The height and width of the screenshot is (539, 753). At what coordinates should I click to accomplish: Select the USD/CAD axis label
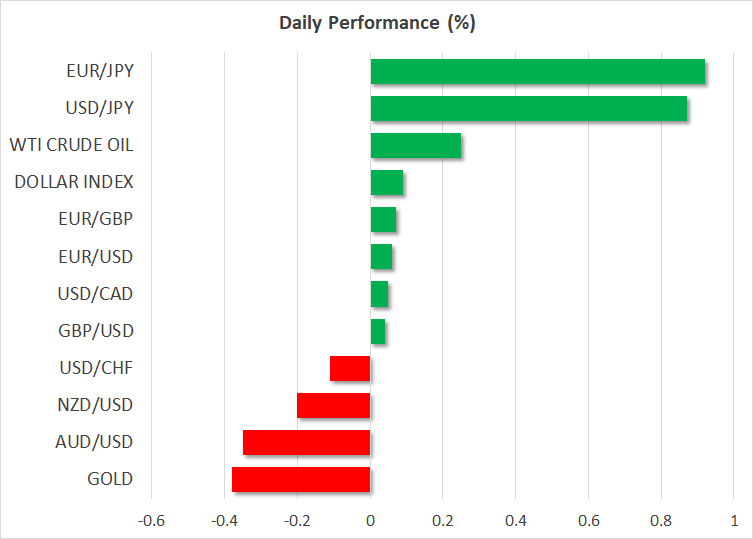(x=95, y=294)
